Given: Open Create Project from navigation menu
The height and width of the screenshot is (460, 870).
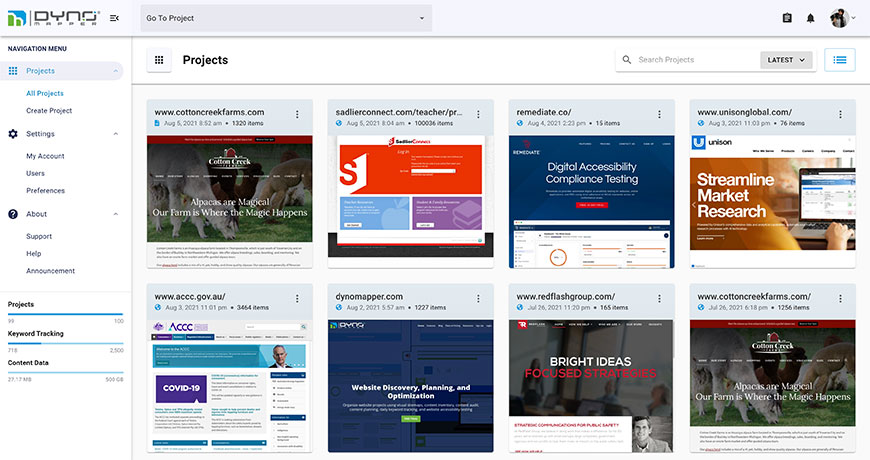Looking at the screenshot, I should (49, 110).
